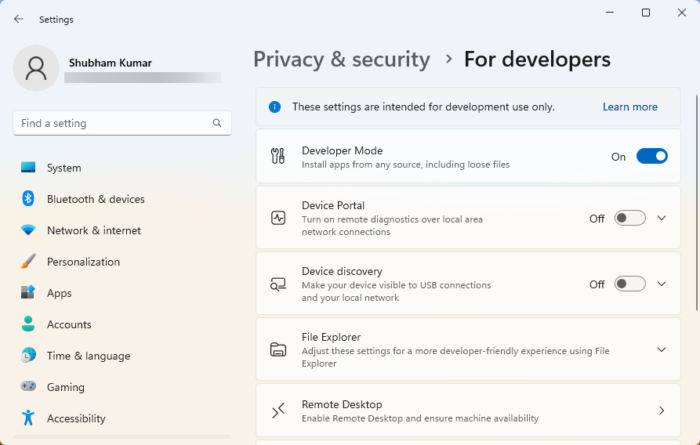Screen dimensions: 700x445
Task: Click the Gaming controller icon
Action: point(28,387)
